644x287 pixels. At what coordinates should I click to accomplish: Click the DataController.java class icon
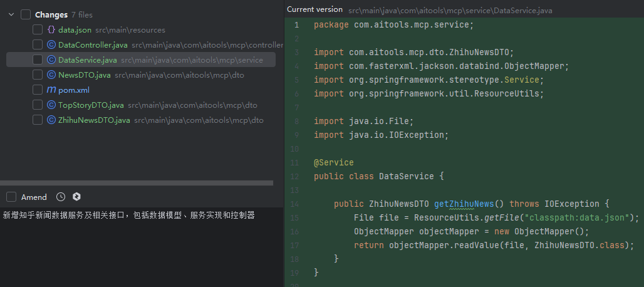pos(51,45)
